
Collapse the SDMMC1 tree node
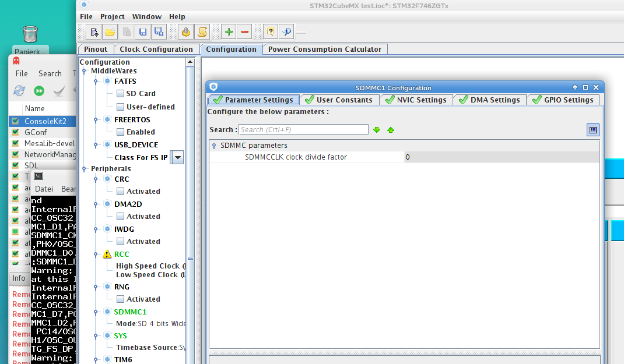click(x=96, y=312)
